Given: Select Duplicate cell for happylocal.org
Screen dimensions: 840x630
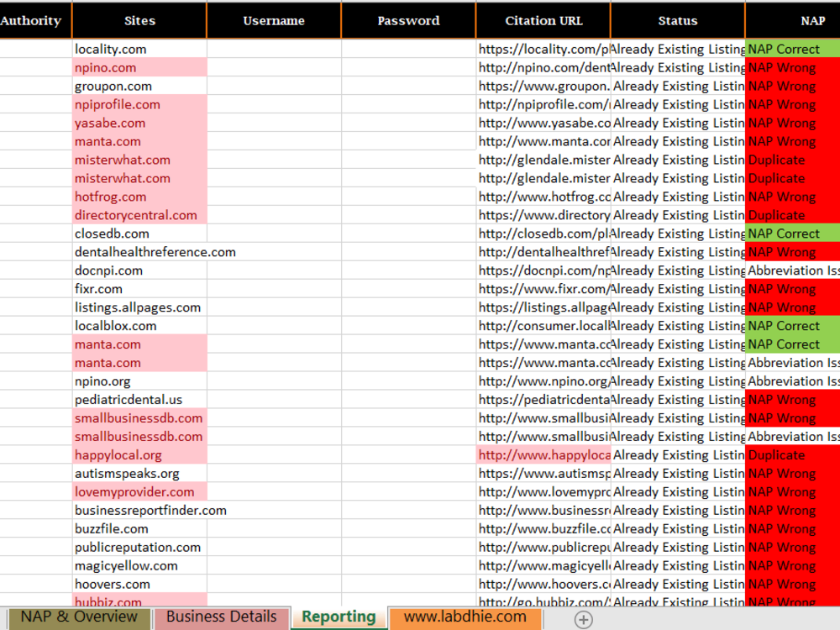Looking at the screenshot, I should tap(793, 455).
